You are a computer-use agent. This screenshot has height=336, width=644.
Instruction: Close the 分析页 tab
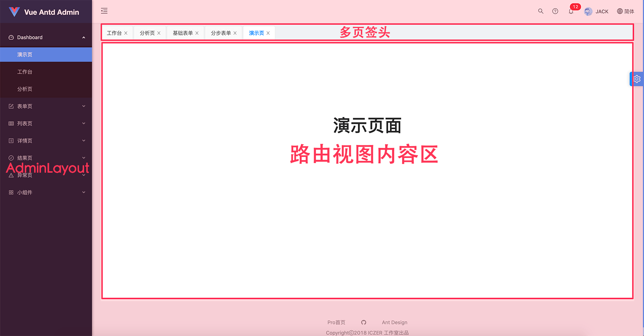coord(159,33)
